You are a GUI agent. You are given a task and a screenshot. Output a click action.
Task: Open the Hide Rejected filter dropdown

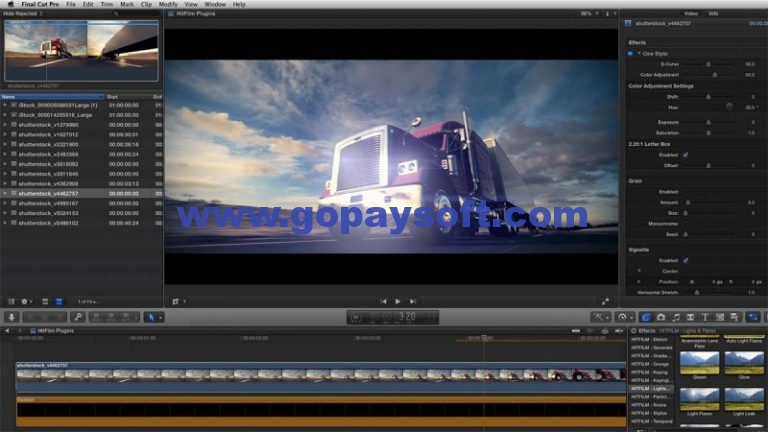[x=23, y=13]
